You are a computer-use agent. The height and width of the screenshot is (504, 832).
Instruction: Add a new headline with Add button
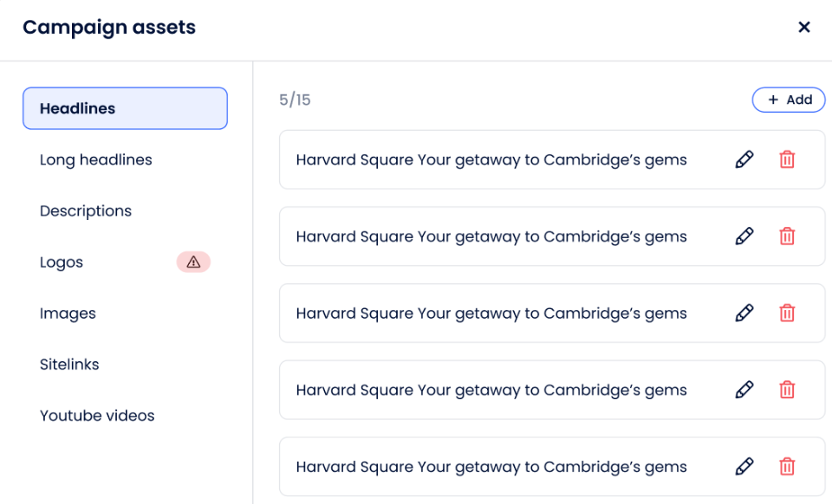[789, 100]
